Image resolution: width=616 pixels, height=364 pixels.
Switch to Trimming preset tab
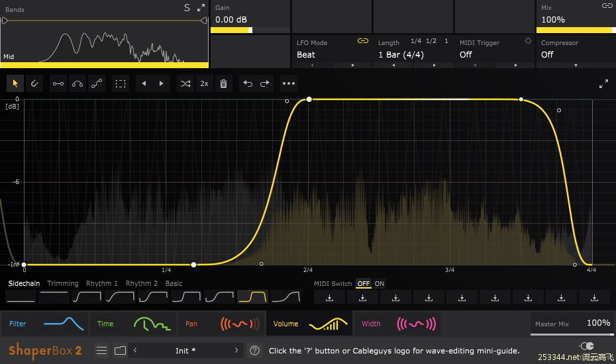click(x=63, y=283)
